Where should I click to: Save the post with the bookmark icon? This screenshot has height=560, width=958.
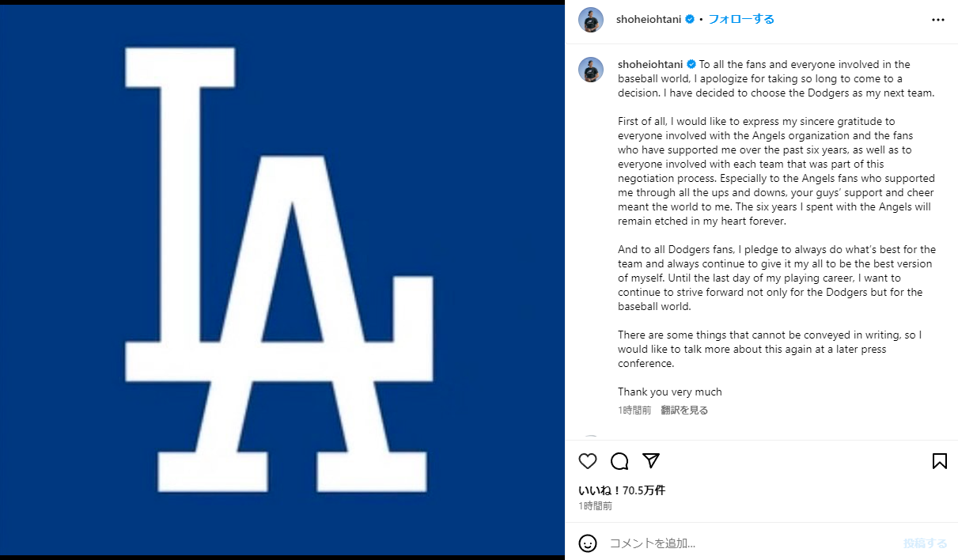tap(939, 461)
